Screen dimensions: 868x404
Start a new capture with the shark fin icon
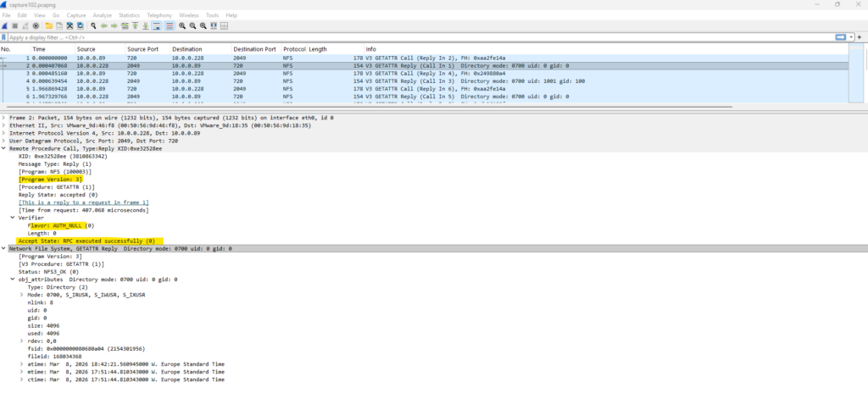(x=4, y=26)
